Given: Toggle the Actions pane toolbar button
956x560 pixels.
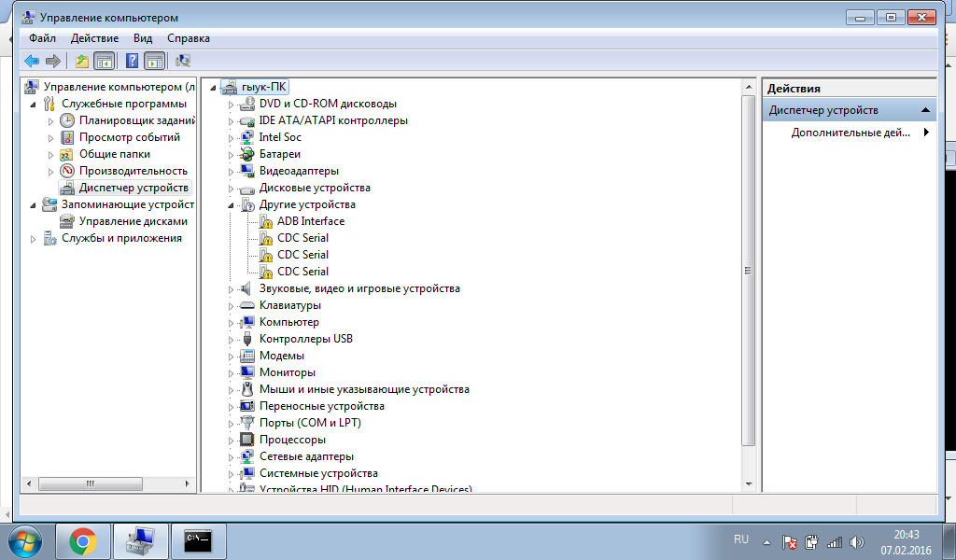Looking at the screenshot, I should pos(154,61).
